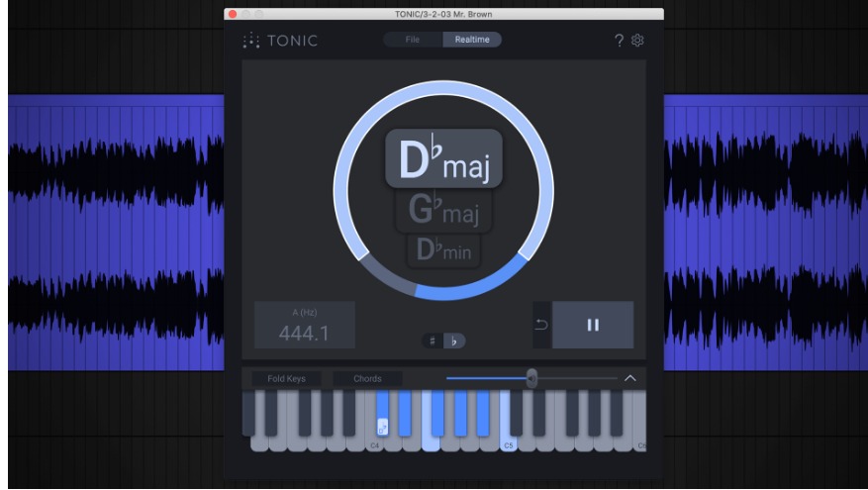The image size is (868, 490).
Task: Switch to the File tab
Action: [x=413, y=40]
